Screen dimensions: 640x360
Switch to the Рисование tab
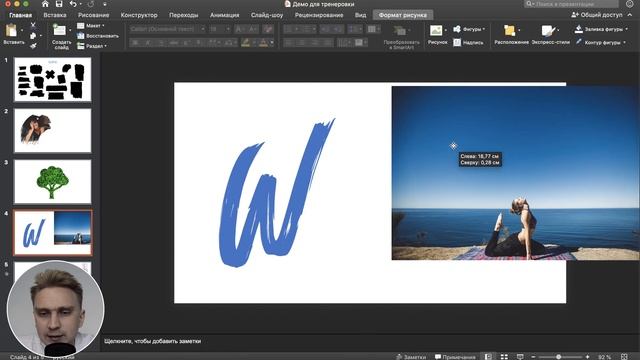coord(93,15)
